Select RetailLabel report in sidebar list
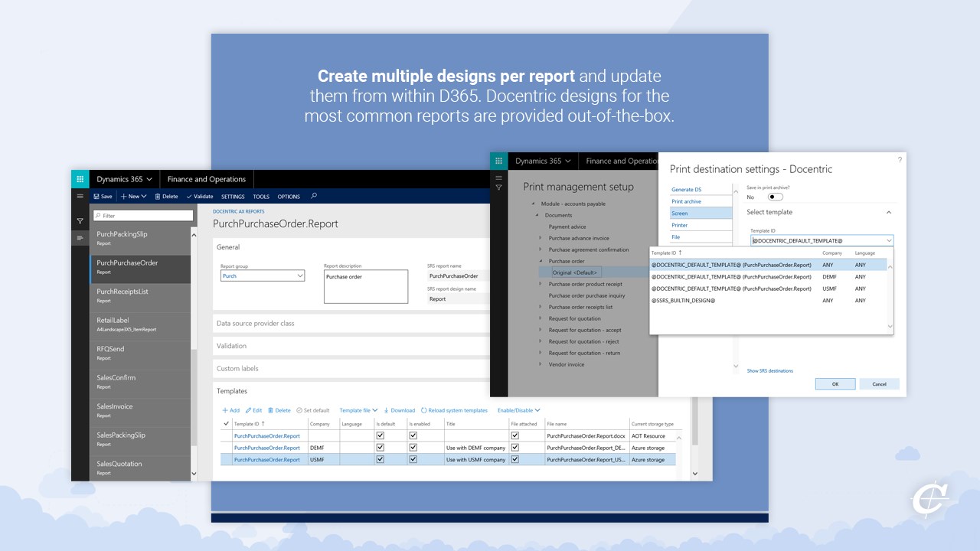The image size is (980, 551). pos(140,324)
